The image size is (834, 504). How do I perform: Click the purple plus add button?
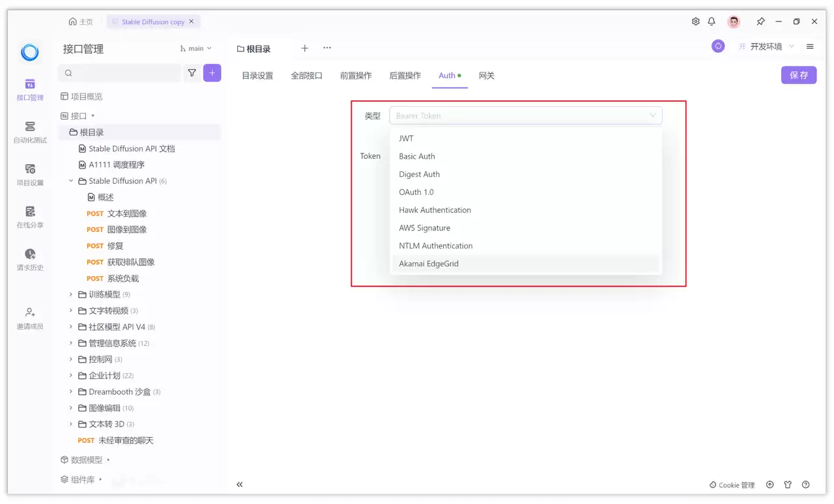(212, 73)
